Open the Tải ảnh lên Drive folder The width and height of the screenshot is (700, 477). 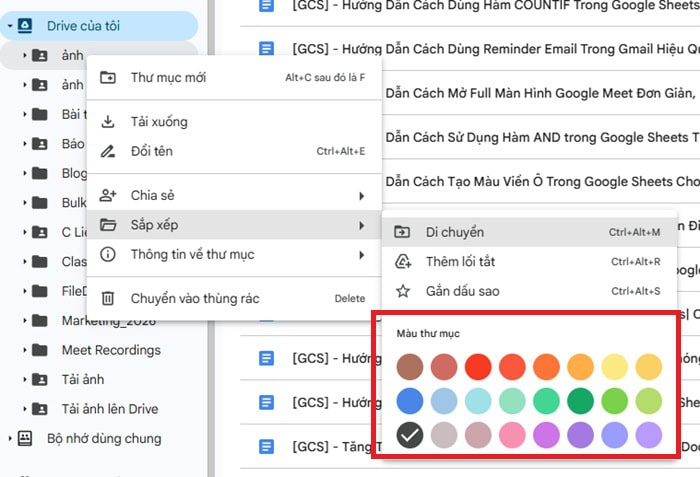[109, 409]
